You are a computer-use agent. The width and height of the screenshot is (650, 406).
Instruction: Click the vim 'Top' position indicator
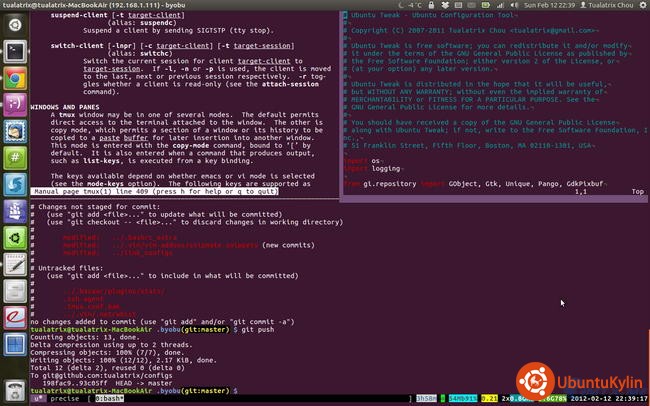[638, 192]
